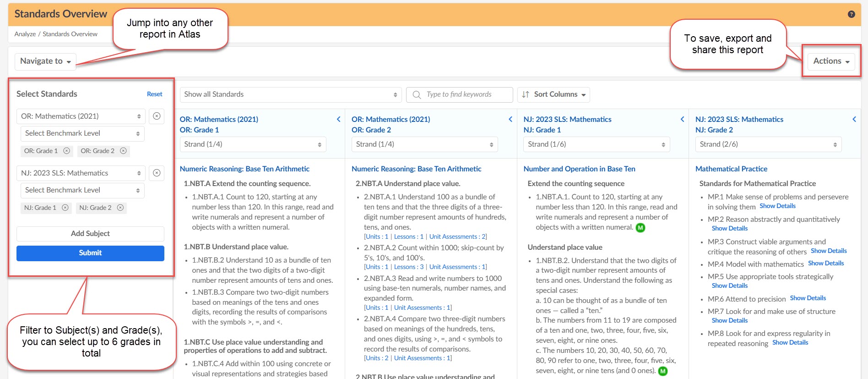Open the OR: Mathematics (2021) subject select

click(81, 116)
